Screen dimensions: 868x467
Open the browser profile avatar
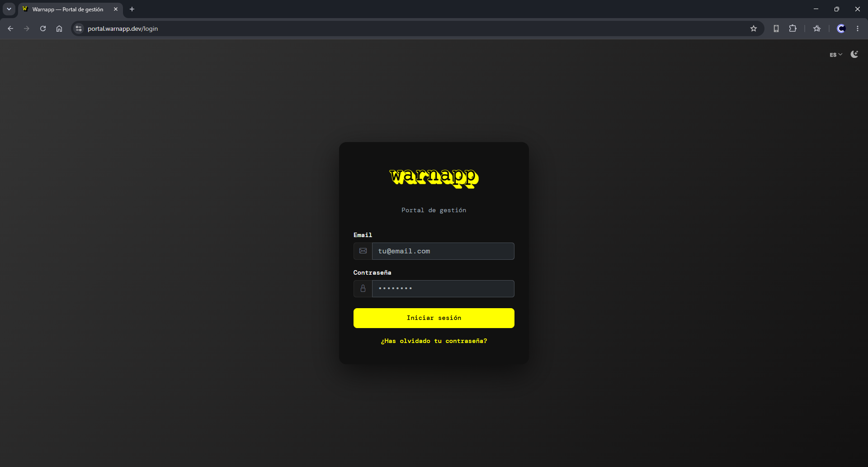click(x=841, y=29)
